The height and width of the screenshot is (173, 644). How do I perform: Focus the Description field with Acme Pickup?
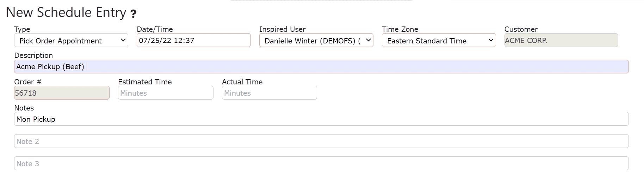point(321,67)
